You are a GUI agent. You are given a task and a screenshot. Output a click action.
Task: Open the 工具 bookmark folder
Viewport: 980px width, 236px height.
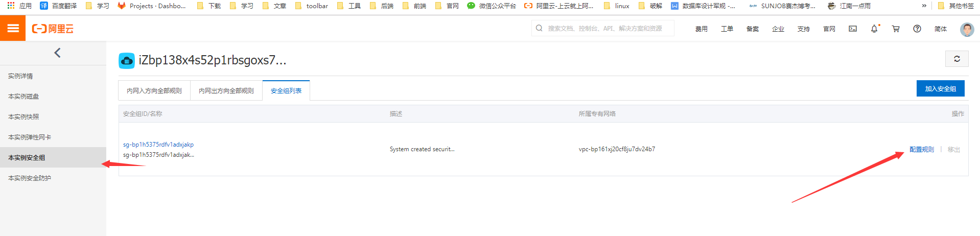click(349, 6)
